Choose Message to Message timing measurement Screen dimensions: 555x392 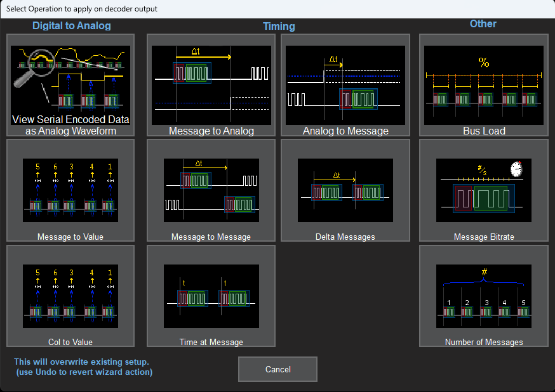click(x=211, y=190)
